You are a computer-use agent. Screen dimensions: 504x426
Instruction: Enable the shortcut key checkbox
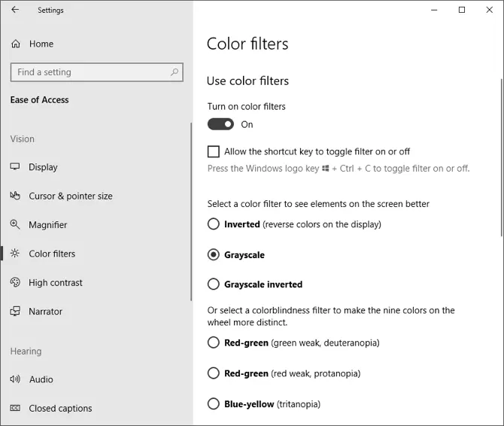pos(214,151)
